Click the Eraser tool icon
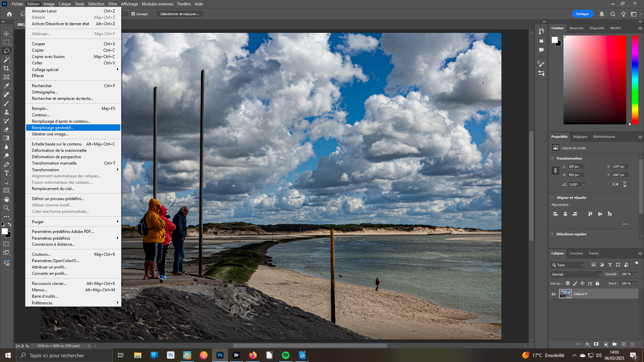This screenshot has width=644, height=362. (6, 129)
